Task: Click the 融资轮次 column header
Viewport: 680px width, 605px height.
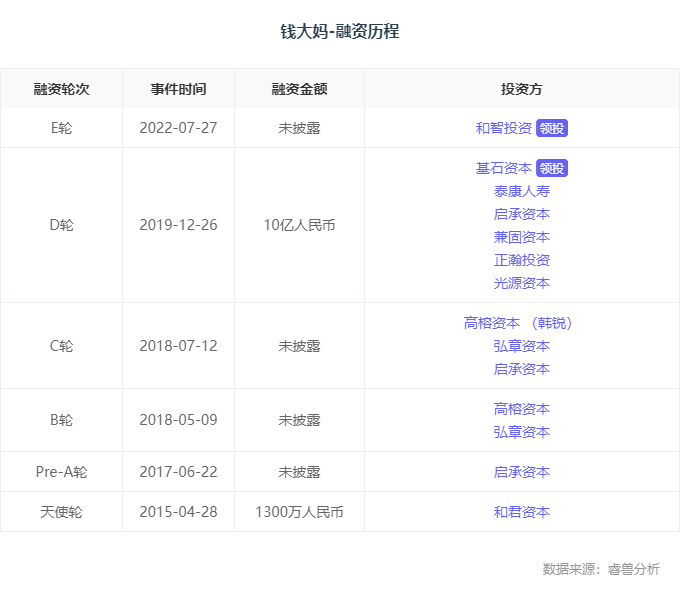Action: click(x=61, y=89)
